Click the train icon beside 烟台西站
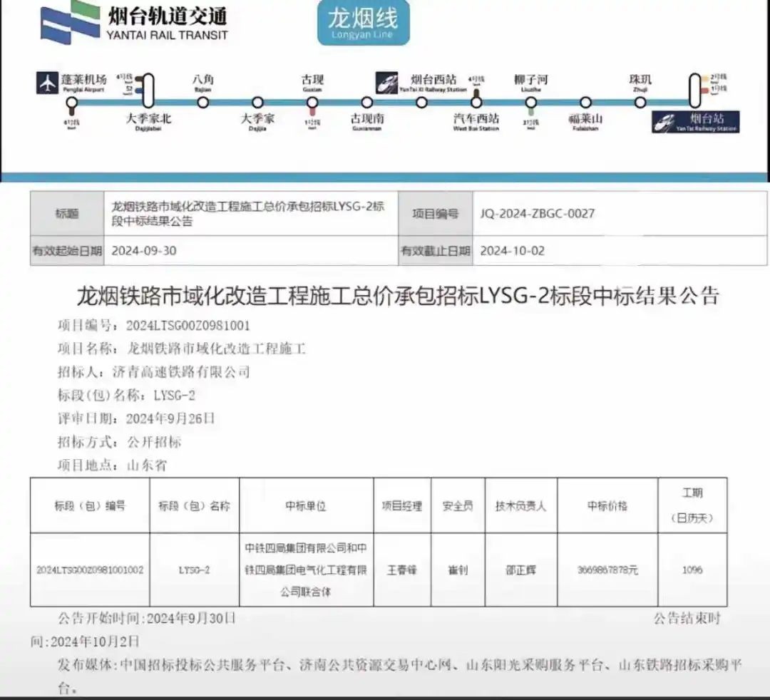 click(387, 83)
